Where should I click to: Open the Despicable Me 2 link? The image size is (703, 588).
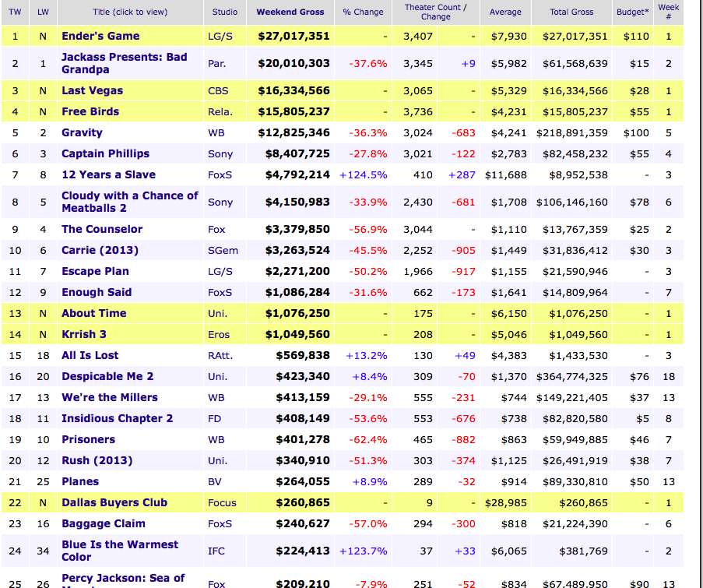coord(107,376)
